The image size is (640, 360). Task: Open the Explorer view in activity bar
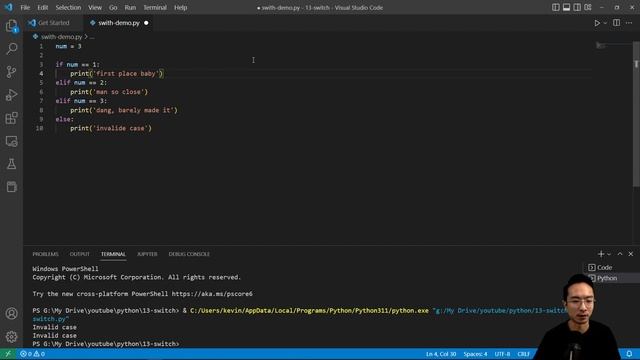click(x=11, y=26)
